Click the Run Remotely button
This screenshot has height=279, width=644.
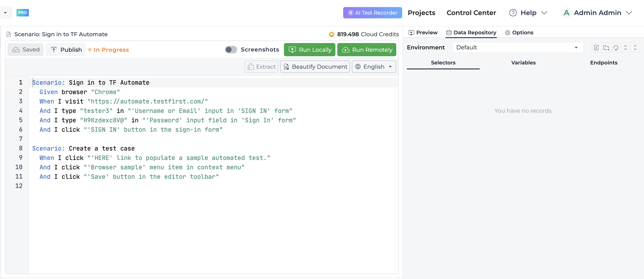366,50
